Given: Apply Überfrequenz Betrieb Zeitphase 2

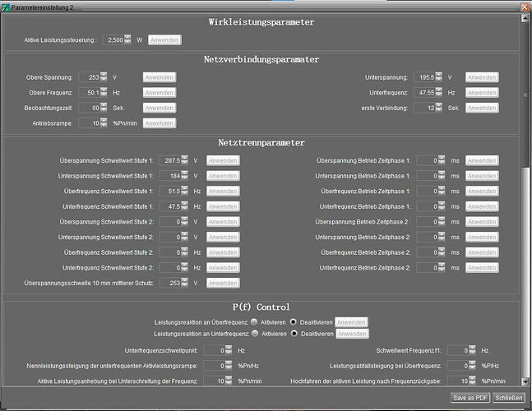Looking at the screenshot, I should (482, 252).
